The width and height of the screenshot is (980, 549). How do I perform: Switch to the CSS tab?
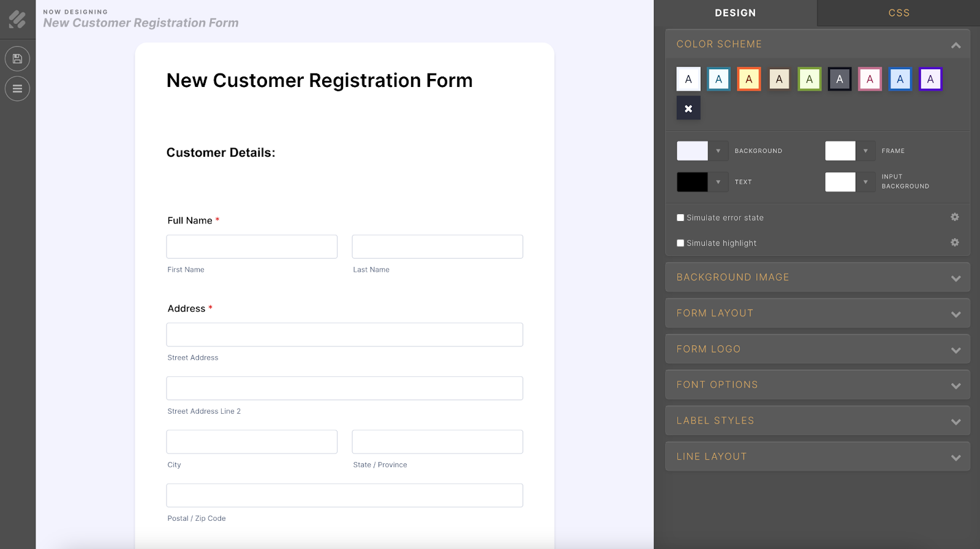coord(899,13)
